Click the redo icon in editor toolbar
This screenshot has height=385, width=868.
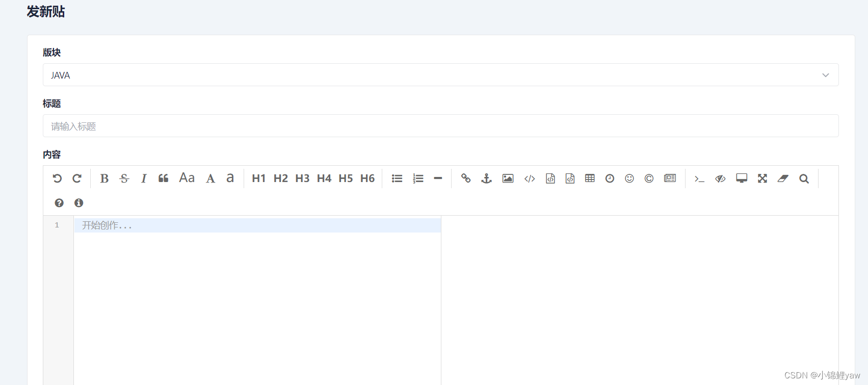point(77,178)
